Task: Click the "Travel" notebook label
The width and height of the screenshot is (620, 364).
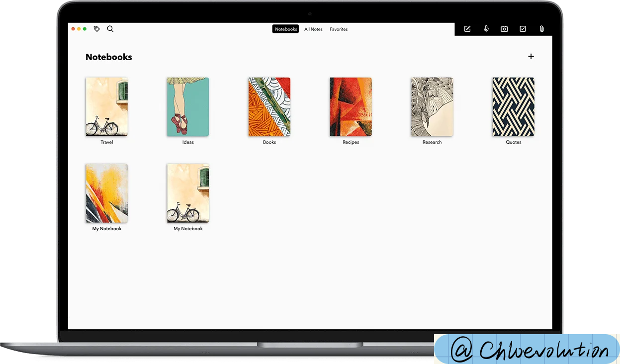Action: pos(107,142)
